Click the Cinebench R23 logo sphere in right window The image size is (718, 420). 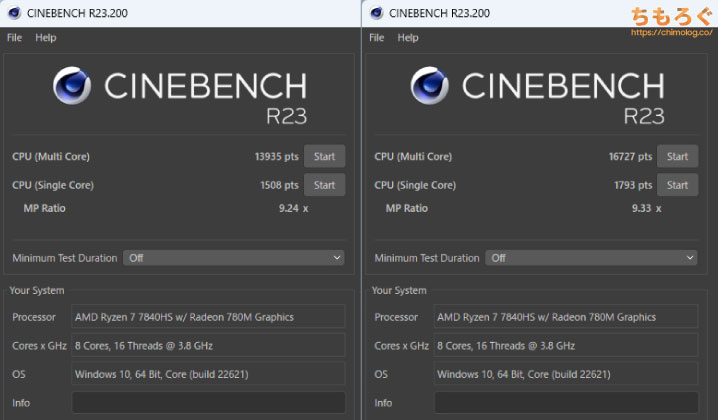(x=430, y=86)
